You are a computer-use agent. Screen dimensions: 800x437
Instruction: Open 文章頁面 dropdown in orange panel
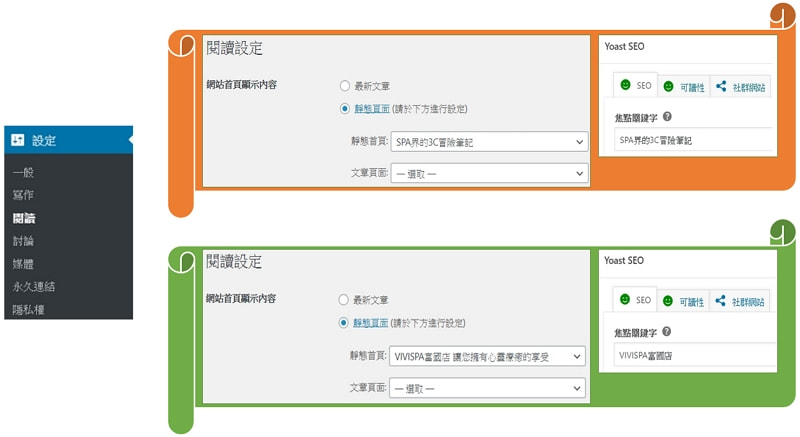pyautogui.click(x=489, y=173)
